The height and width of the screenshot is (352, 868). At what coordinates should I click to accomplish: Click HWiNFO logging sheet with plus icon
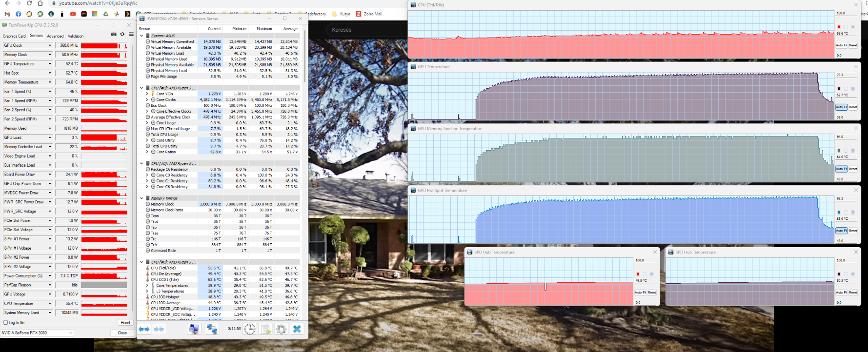(x=265, y=329)
